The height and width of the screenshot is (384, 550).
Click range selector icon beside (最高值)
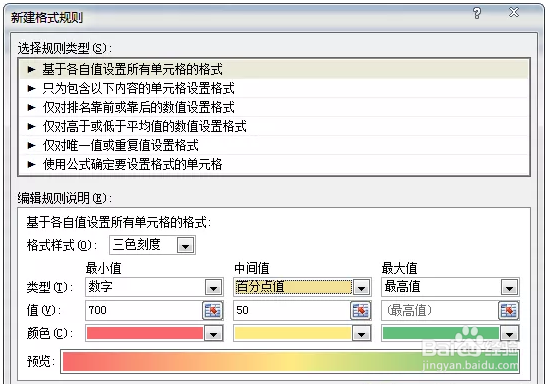509,310
